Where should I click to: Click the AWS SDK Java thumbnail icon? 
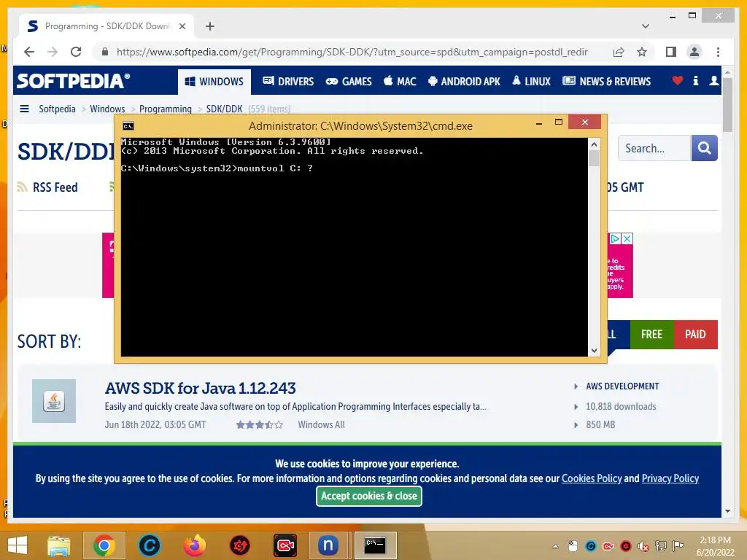click(x=54, y=401)
